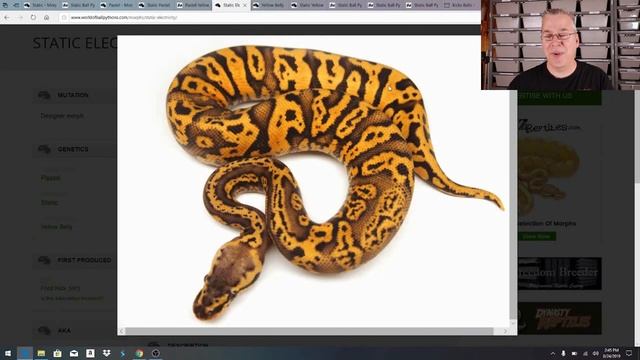Switch to the last Kicks Balls tab

coord(460,5)
